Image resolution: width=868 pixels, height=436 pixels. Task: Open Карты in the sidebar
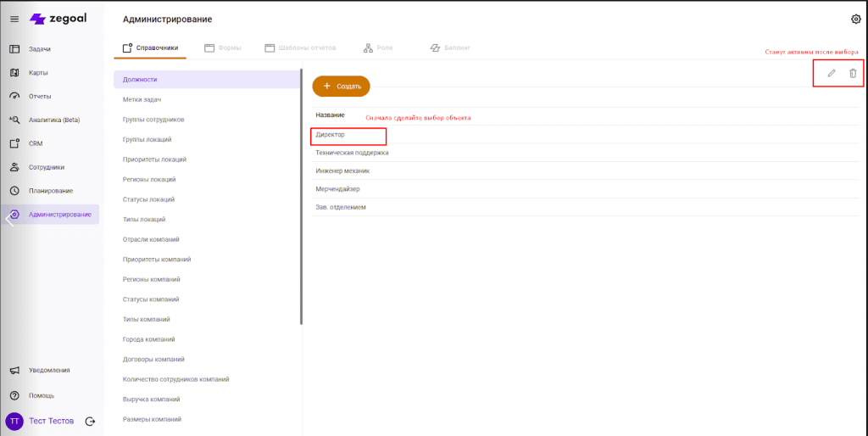tap(39, 73)
